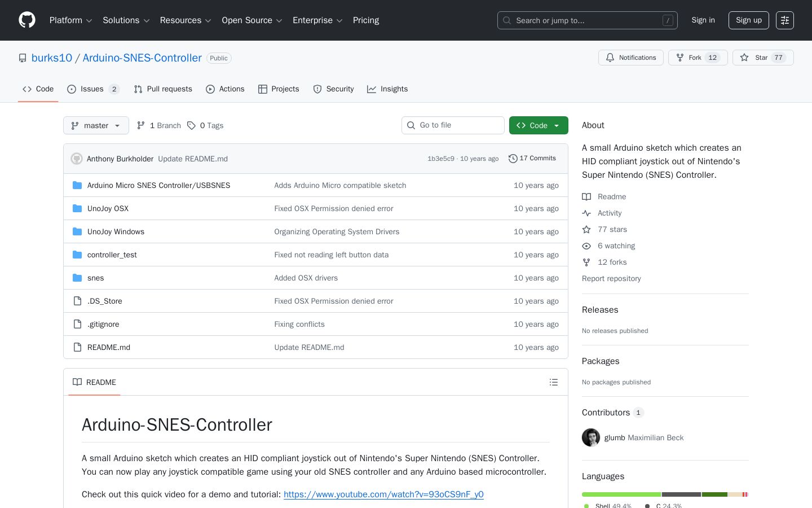Open the Pull requests tab
Image resolution: width=812 pixels, height=508 pixels.
[163, 89]
